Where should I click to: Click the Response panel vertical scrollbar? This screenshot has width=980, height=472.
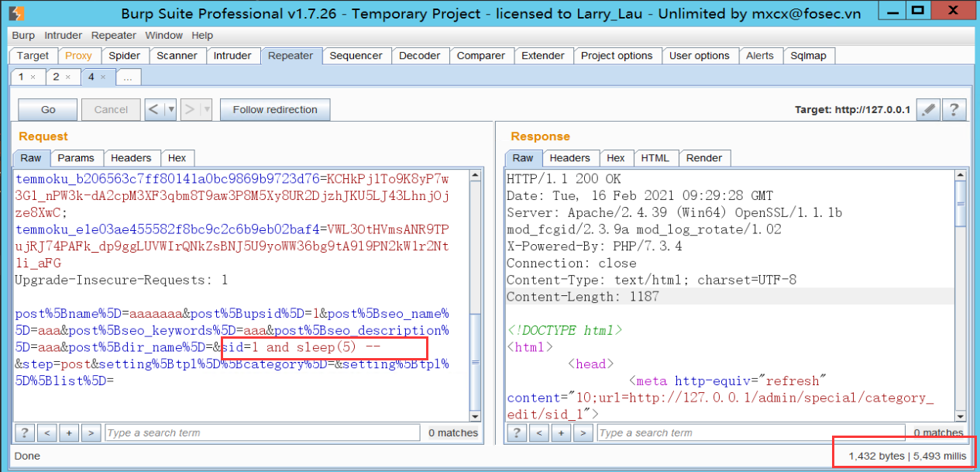[x=961, y=295]
